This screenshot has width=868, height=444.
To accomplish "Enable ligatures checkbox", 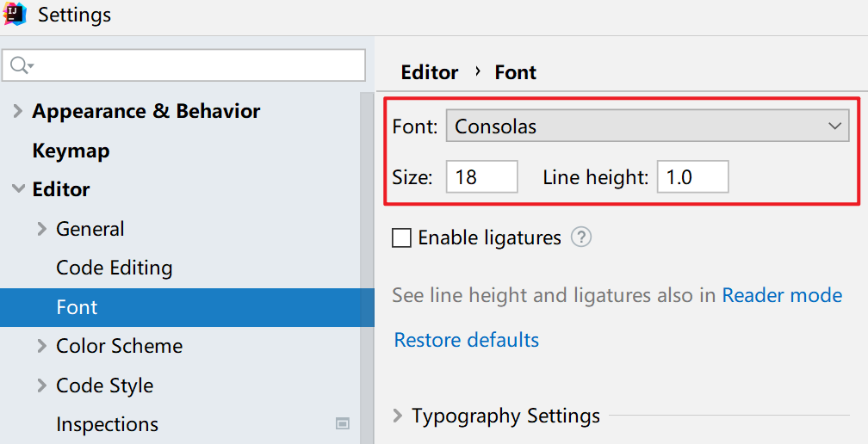I will pos(401,238).
